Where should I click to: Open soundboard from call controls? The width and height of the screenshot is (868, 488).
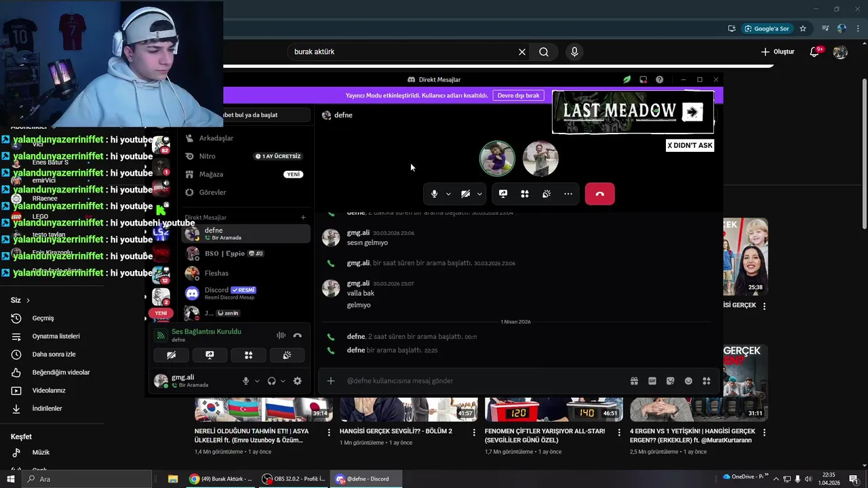pos(547,194)
